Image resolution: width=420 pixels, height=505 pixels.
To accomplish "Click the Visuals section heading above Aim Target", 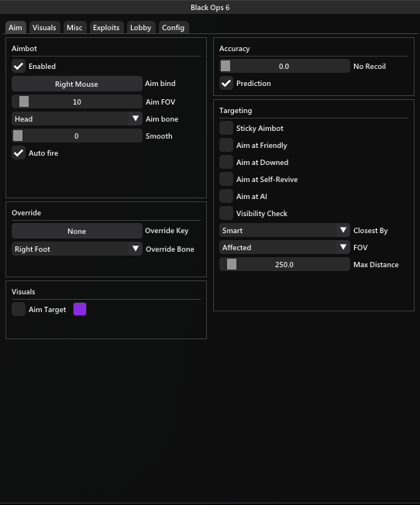I will 23,292.
